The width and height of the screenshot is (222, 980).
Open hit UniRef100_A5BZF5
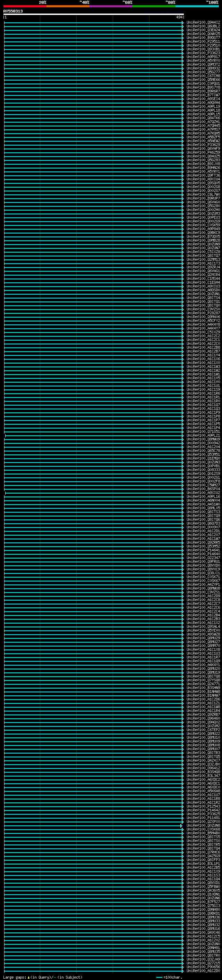[x=203, y=137]
